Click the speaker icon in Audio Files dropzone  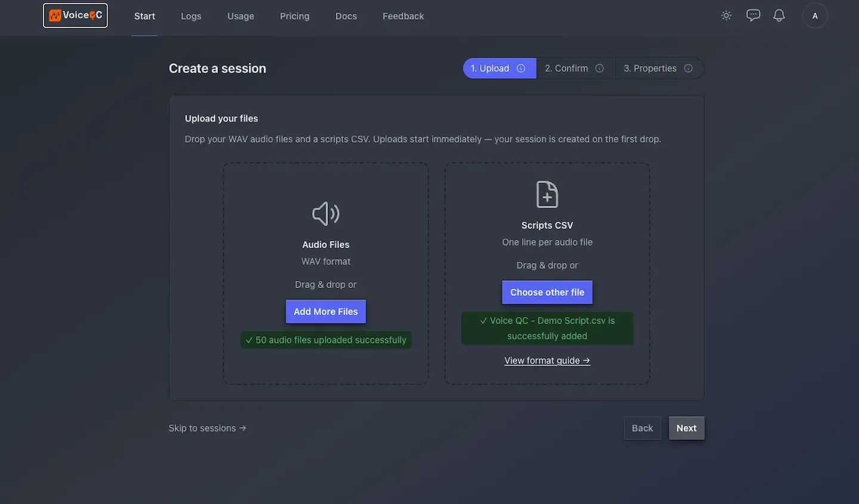click(x=326, y=214)
